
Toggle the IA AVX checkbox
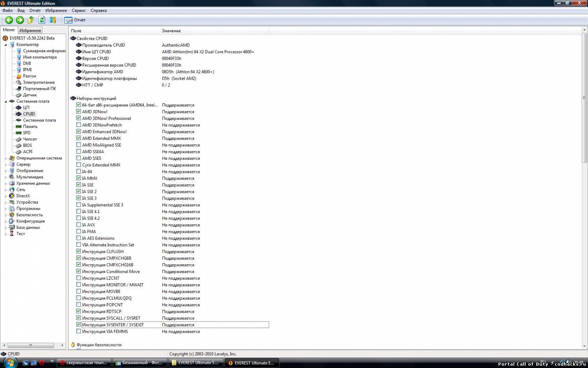78,225
